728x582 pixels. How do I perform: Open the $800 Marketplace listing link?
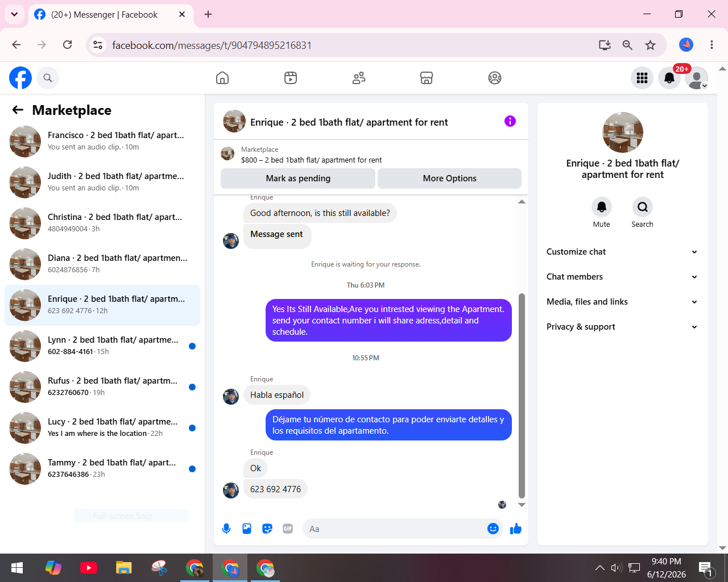311,160
